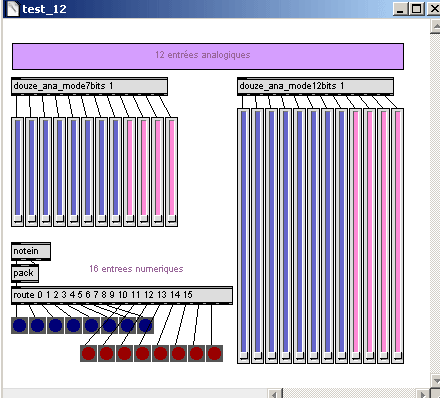Select the douze_ana_mode12bits 1 object
440x398 pixels.
tap(315, 87)
